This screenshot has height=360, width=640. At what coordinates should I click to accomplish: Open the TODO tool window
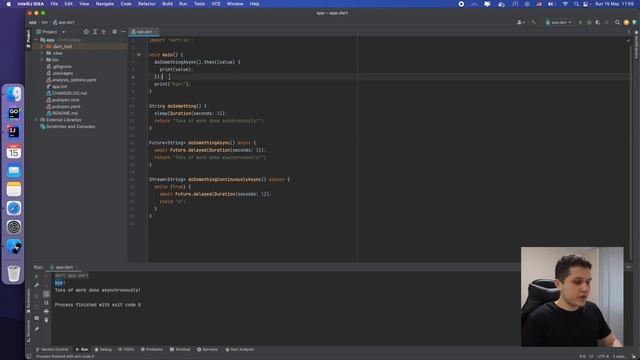pos(126,350)
